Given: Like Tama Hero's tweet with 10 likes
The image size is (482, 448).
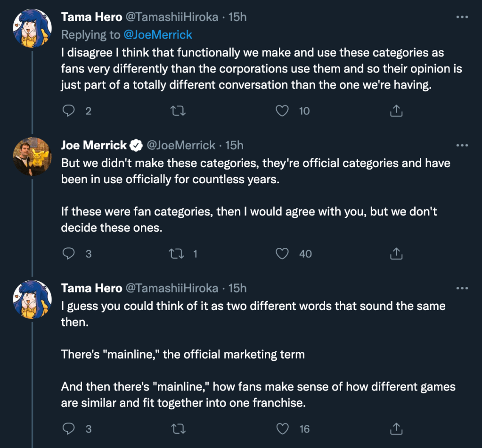Looking at the screenshot, I should [282, 111].
